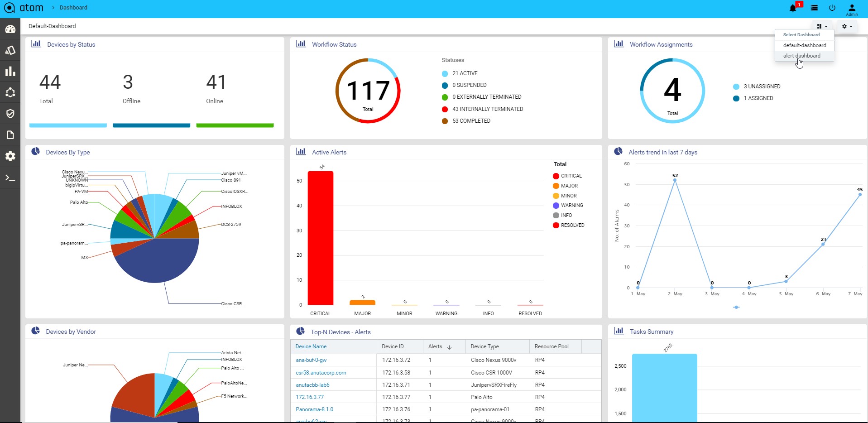Click the Devices by Status chart icon
The image size is (868, 423).
click(x=36, y=44)
